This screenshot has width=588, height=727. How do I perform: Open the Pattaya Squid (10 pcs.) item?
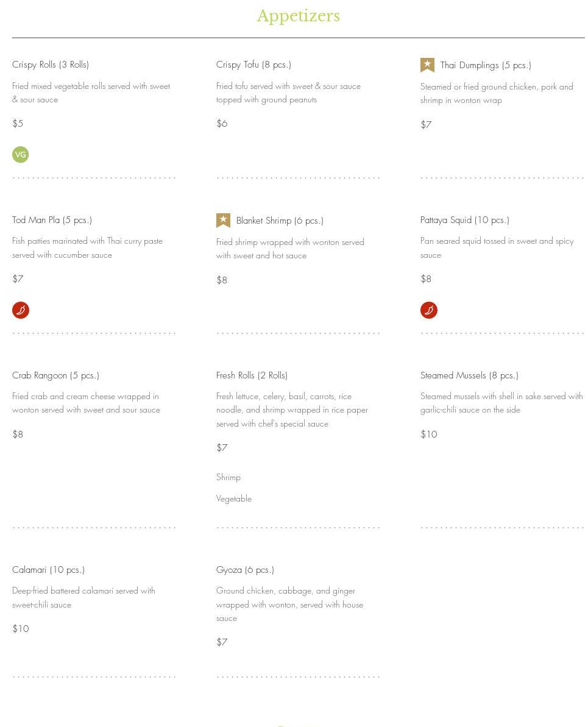[x=465, y=220]
